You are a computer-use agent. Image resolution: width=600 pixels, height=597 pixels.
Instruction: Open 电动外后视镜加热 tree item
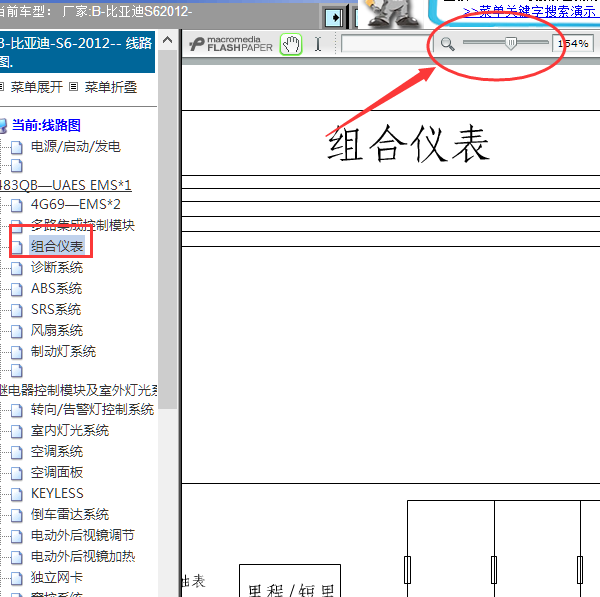coord(83,556)
